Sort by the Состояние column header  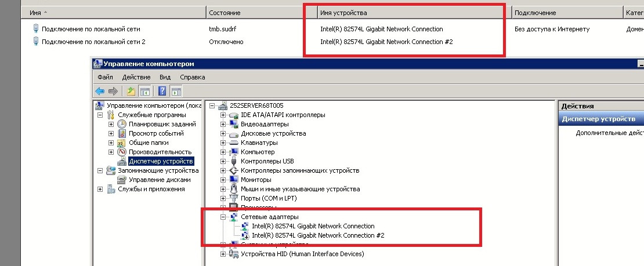225,13
